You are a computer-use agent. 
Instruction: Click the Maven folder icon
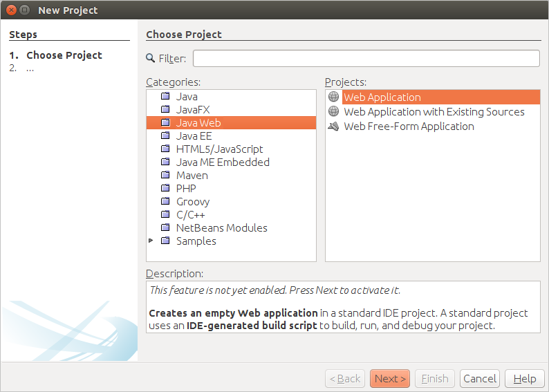coord(165,175)
